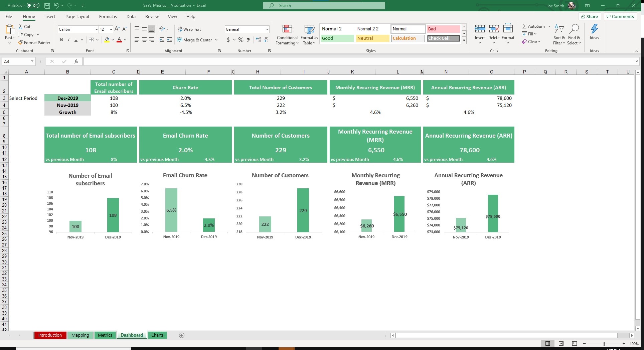Apply Bold formatting to the cell

tap(61, 40)
